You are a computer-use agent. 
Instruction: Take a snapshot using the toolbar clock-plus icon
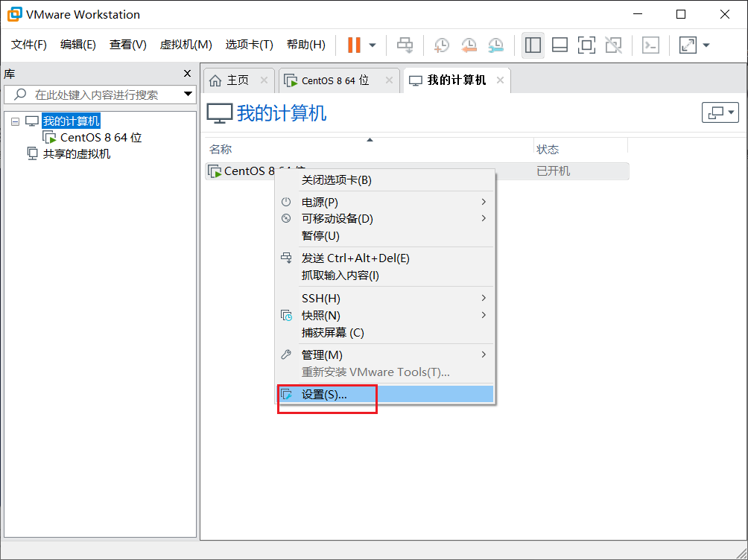click(442, 45)
